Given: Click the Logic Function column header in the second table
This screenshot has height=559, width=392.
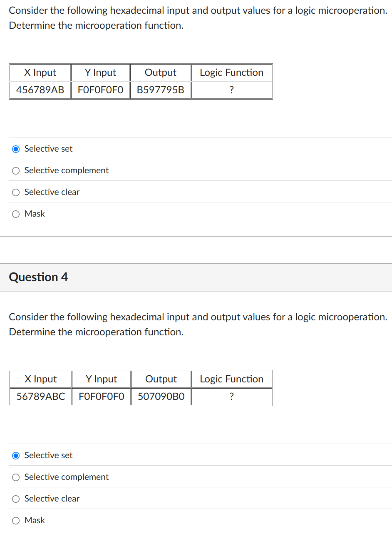Looking at the screenshot, I should pos(231,379).
